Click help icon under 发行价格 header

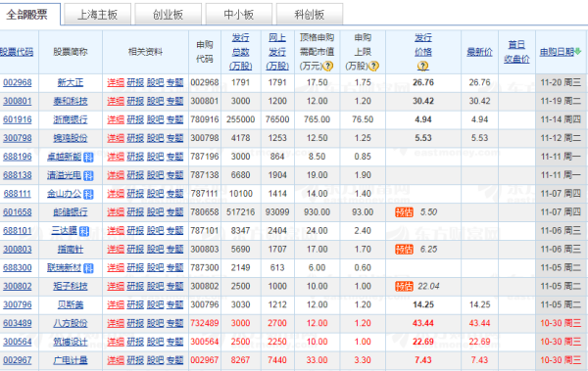point(423,67)
